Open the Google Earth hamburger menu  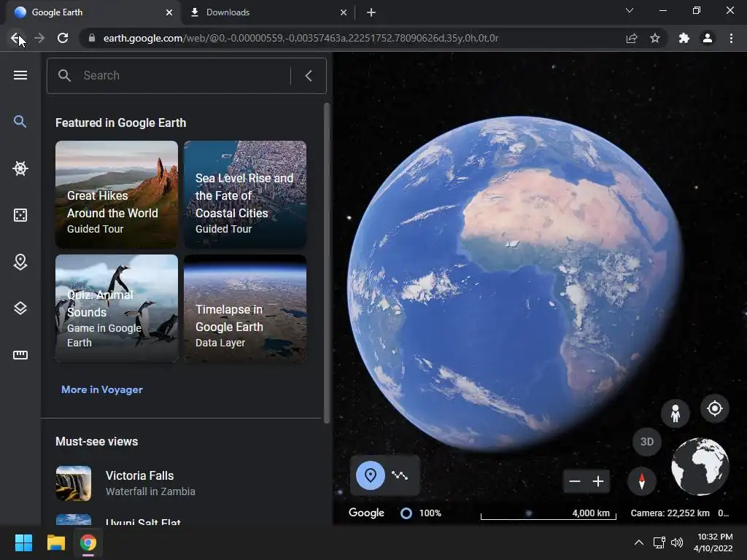tap(20, 75)
